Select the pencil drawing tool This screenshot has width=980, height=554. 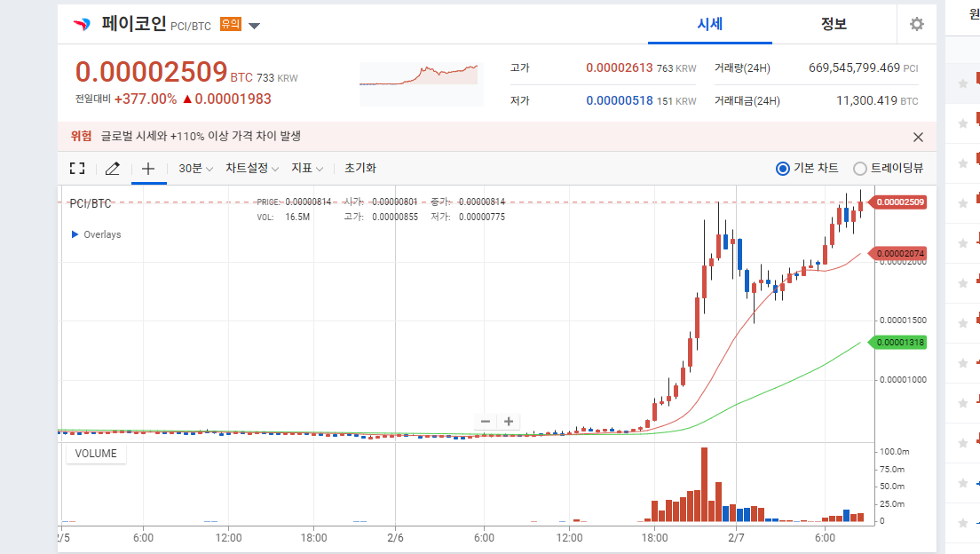(x=113, y=168)
